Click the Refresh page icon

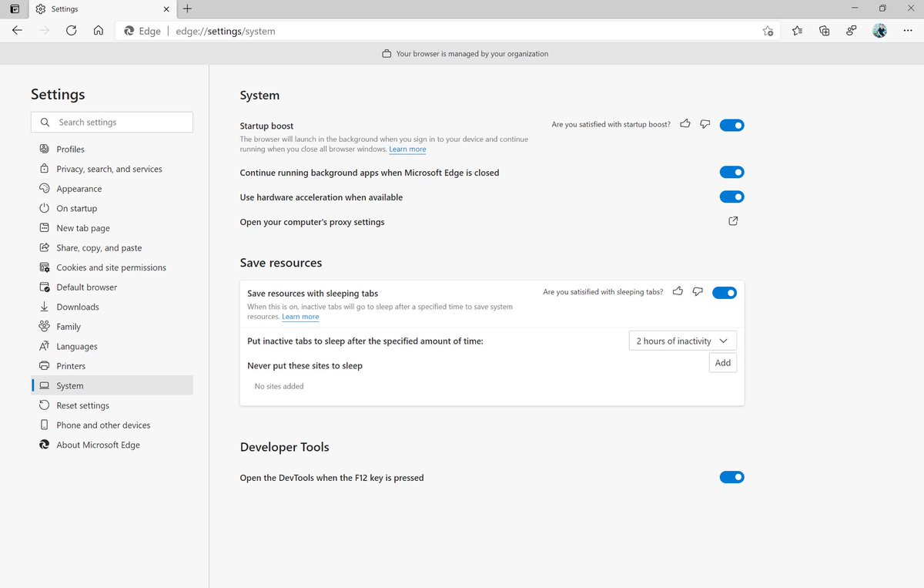[x=72, y=31]
